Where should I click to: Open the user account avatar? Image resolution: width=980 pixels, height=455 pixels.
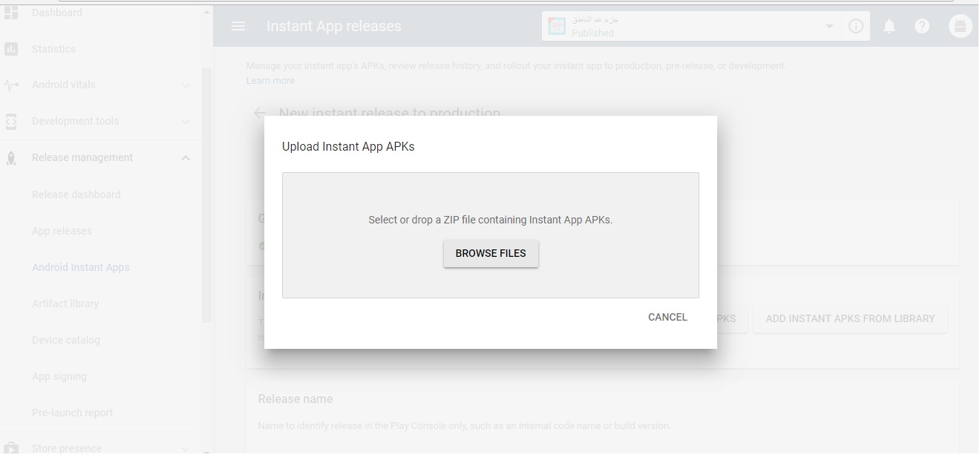961,27
